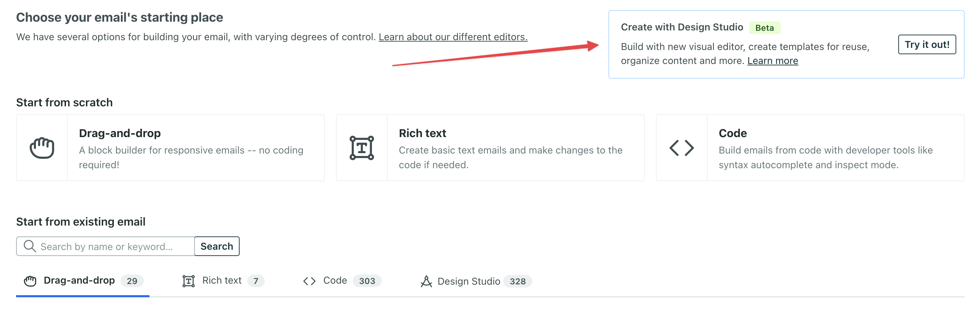
Task: Choose the Drag-and-drop block builder title
Action: pyautogui.click(x=120, y=133)
